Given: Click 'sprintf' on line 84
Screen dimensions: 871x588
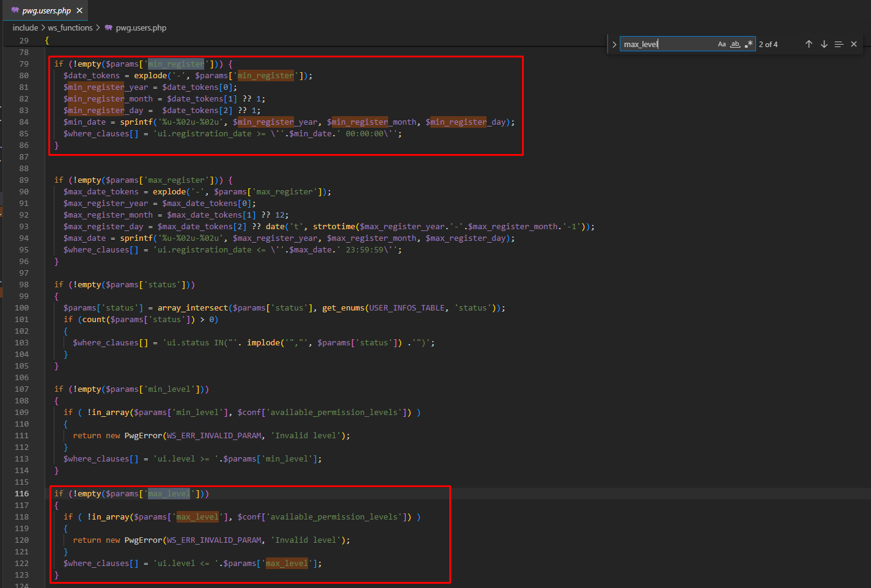Looking at the screenshot, I should tap(136, 122).
